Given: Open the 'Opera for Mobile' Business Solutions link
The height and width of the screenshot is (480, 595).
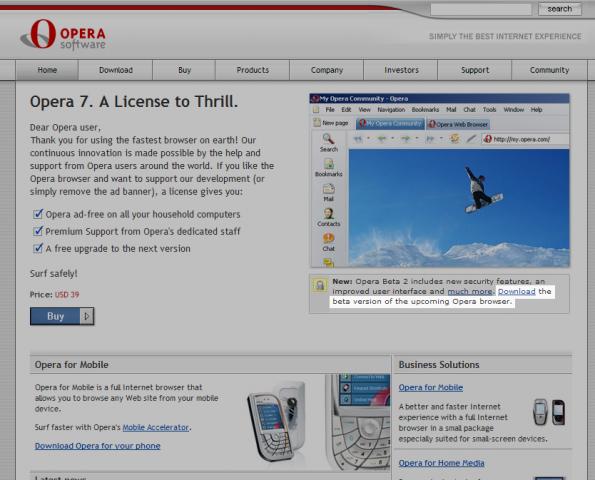Looking at the screenshot, I should click(431, 387).
